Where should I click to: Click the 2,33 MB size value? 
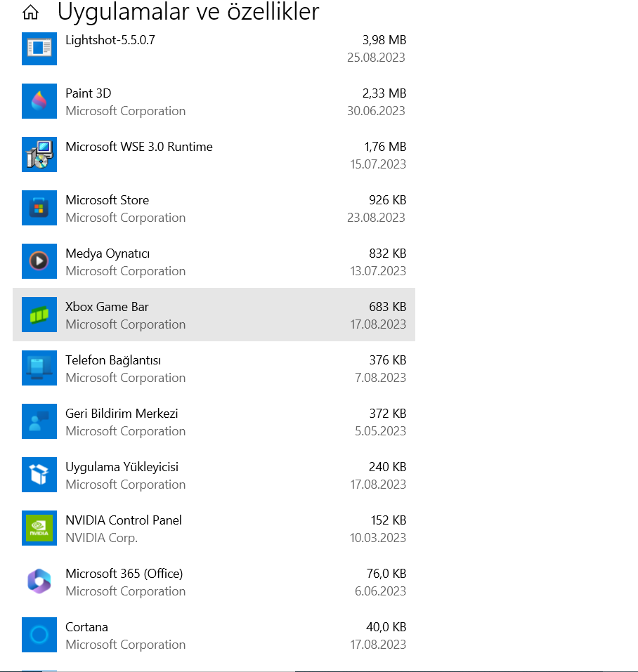(384, 93)
